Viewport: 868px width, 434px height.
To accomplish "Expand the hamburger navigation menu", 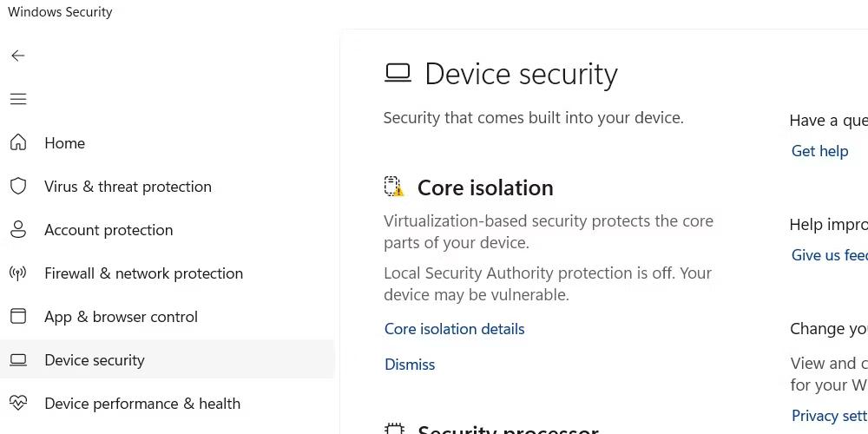I will point(18,99).
